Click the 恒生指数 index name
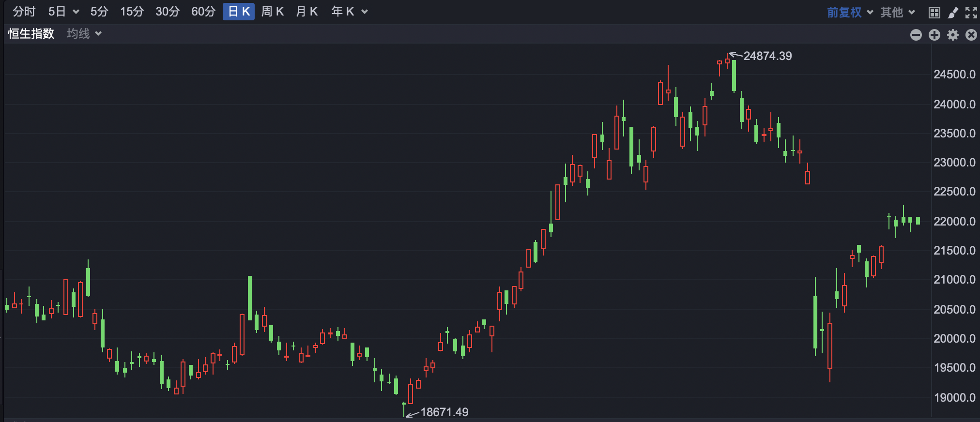This screenshot has width=980, height=422. click(x=31, y=34)
